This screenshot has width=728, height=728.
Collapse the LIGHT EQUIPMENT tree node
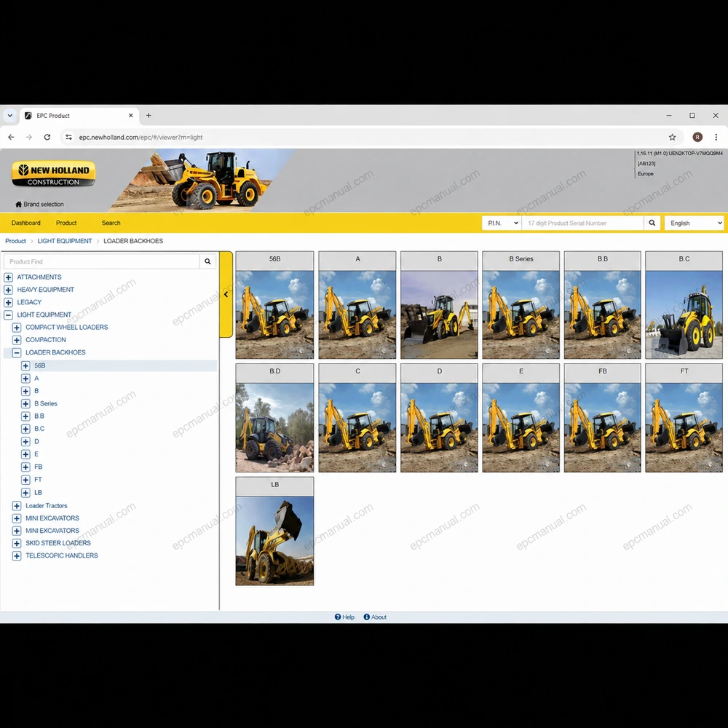click(8, 314)
